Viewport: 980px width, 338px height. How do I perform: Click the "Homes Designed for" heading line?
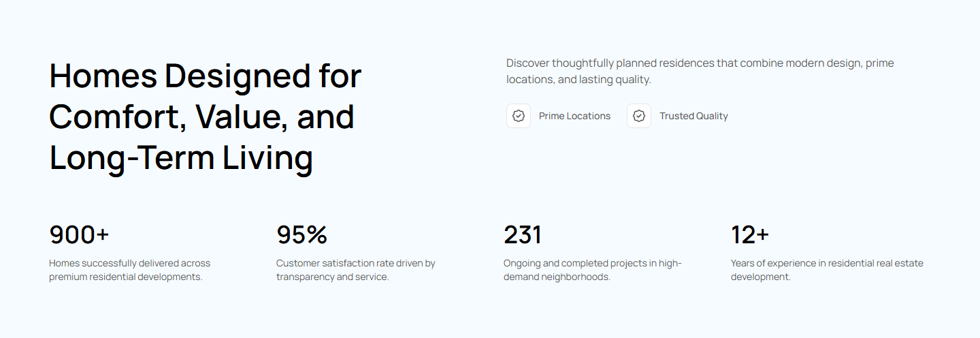205,76
